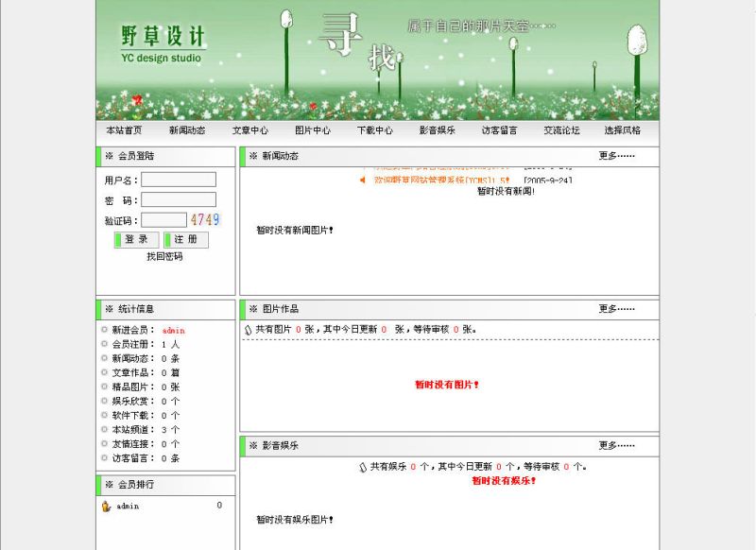
Task: Open 文章中心 from the navigation bar
Action: click(250, 130)
